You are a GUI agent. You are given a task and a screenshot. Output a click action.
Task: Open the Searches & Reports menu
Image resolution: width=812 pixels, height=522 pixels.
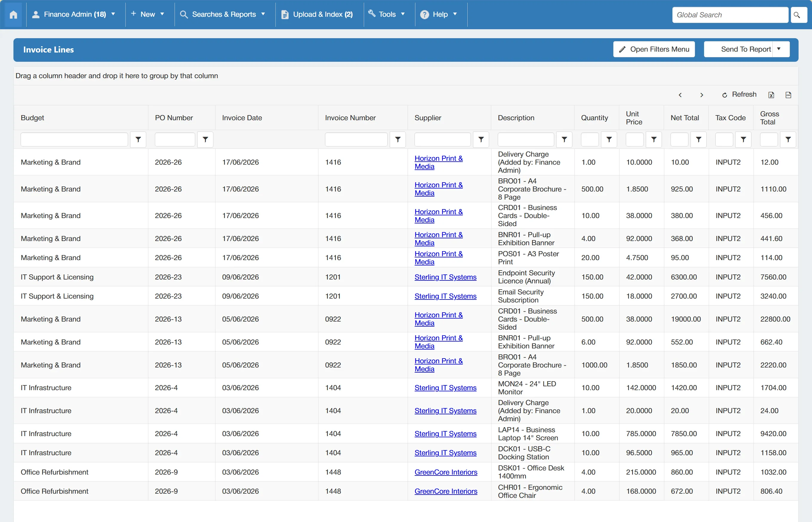pyautogui.click(x=223, y=15)
